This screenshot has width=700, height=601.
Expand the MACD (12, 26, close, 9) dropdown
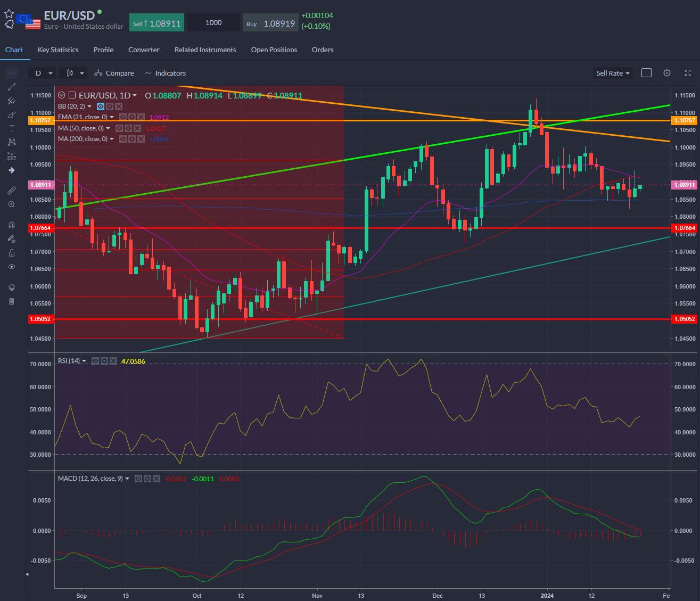127,479
